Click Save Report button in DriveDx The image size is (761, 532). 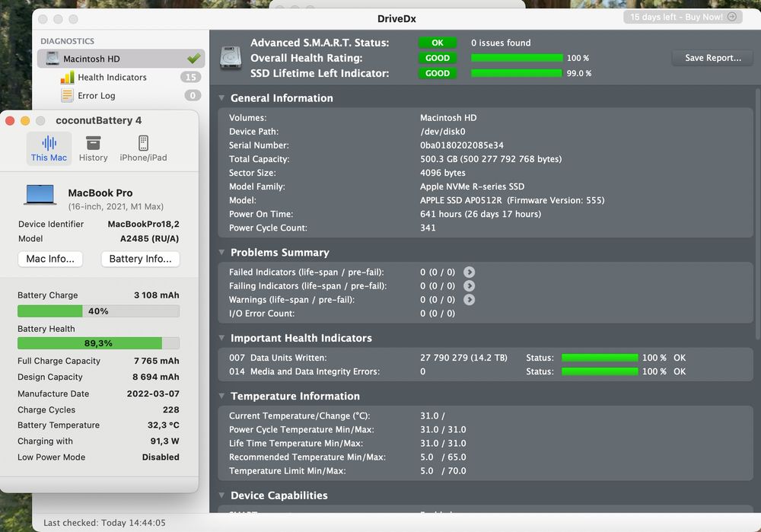(712, 58)
